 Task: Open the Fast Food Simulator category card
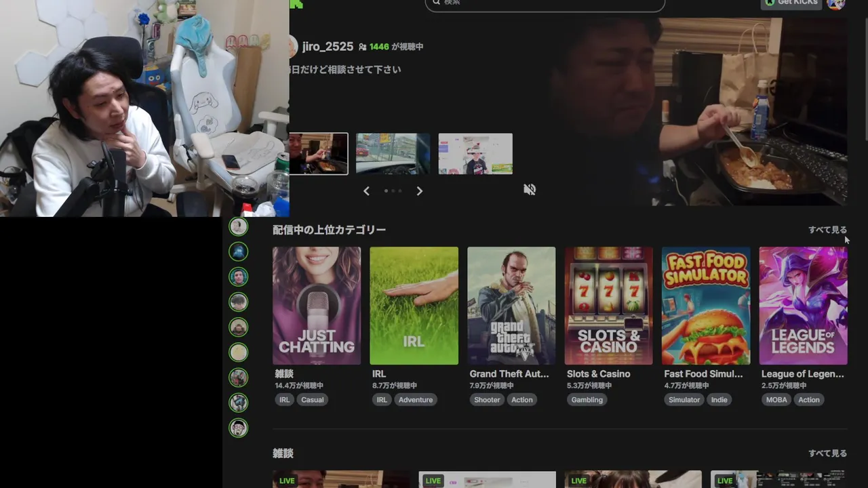[x=706, y=306]
